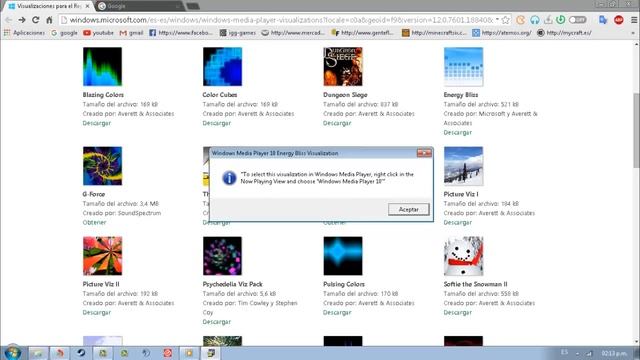640x360 pixels.
Task: Click the Pulsing Colors thumbnail
Action: point(343,256)
